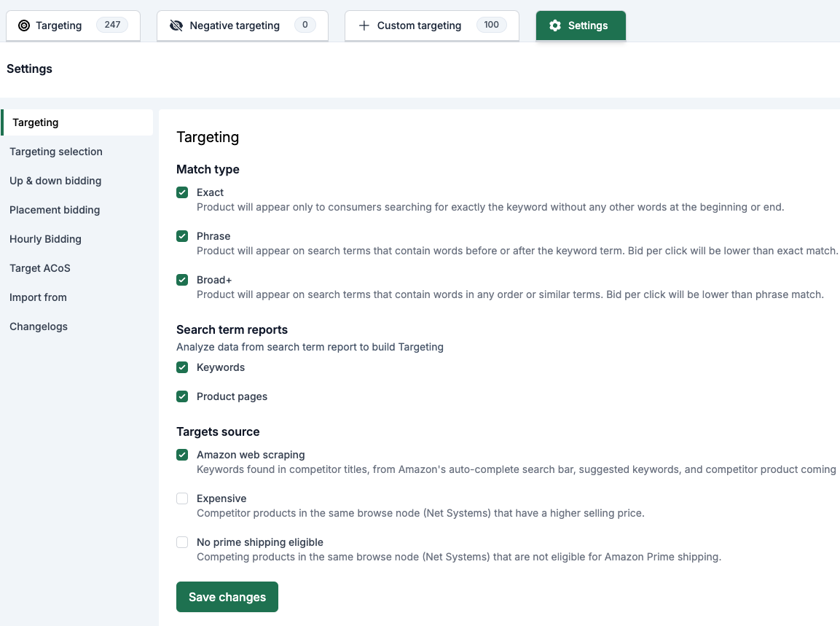The width and height of the screenshot is (840, 626).
Task: Click the plus icon for Custom targeting
Action: [364, 26]
